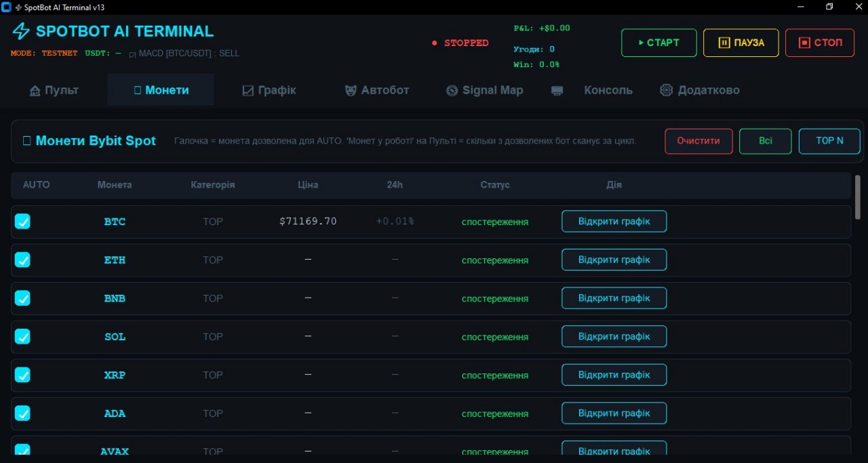Click the chart icon beside Графік
This screenshot has height=463, width=868.
coord(248,90)
